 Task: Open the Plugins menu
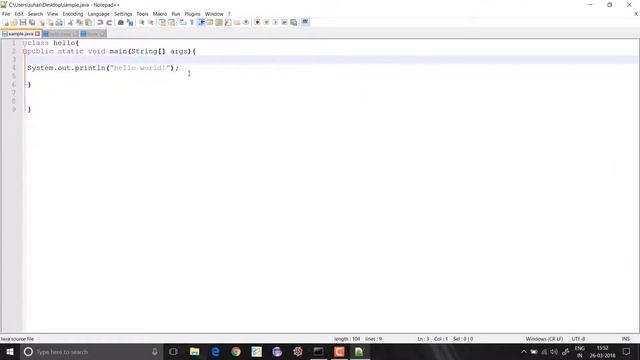[192, 14]
